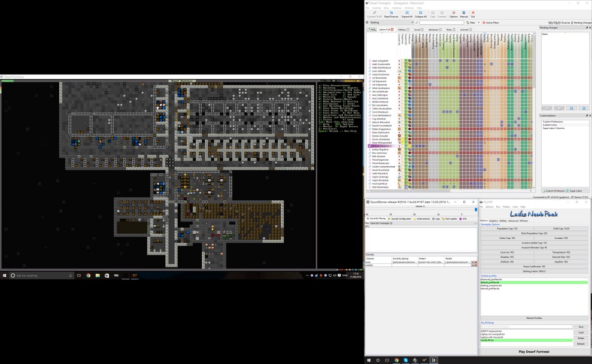Mute the music channel in SoundSense

tap(473, 262)
